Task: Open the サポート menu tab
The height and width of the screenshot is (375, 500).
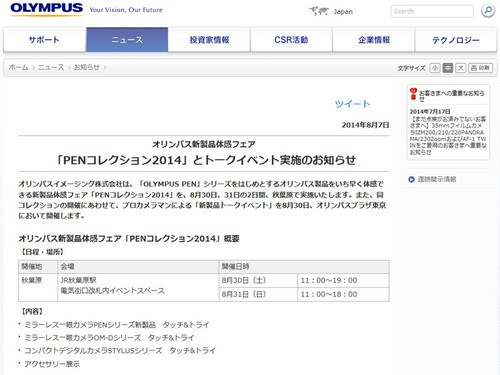Action: click(x=45, y=40)
